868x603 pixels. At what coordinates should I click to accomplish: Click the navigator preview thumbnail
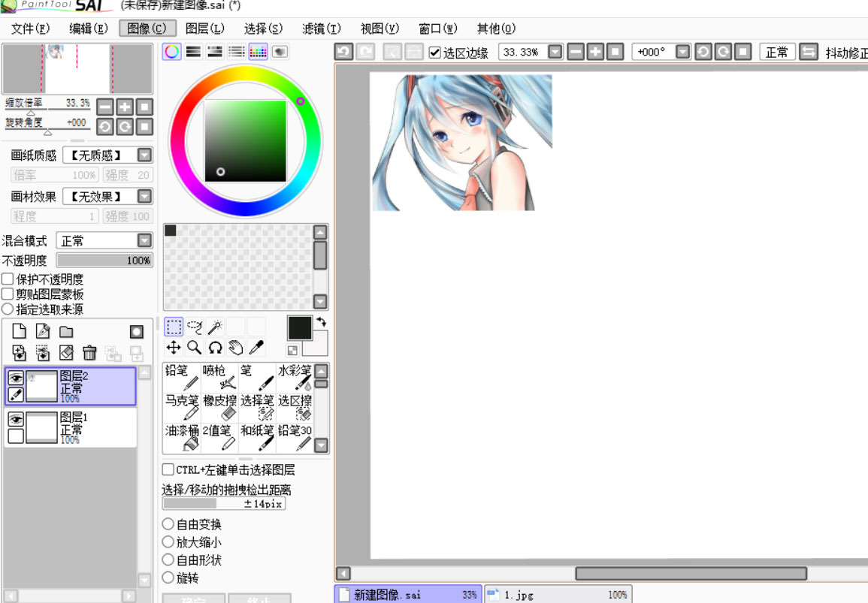(x=77, y=69)
